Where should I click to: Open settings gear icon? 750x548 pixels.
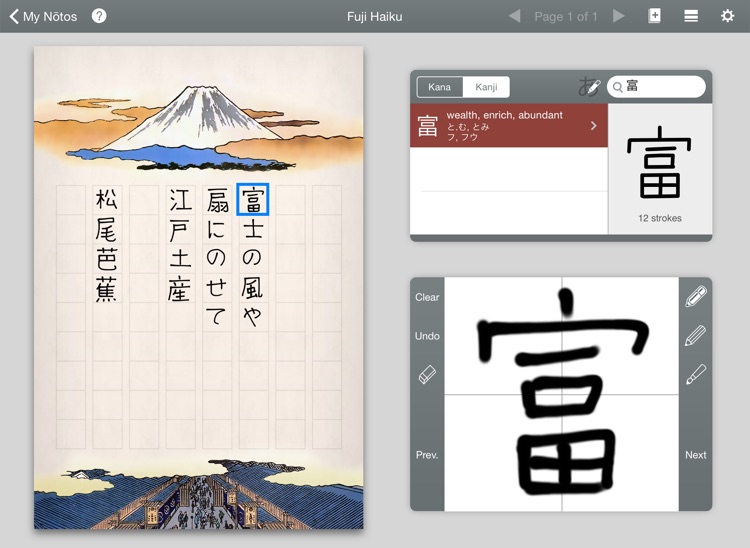728,16
